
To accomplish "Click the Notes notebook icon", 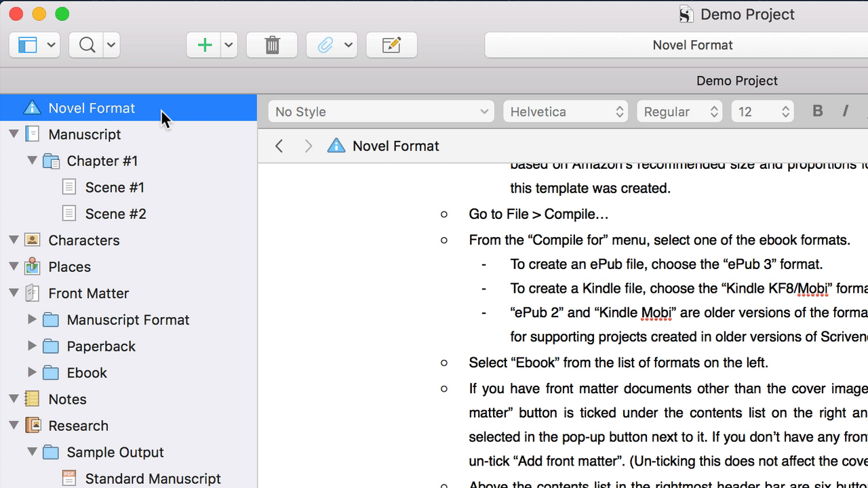I will pos(32,399).
